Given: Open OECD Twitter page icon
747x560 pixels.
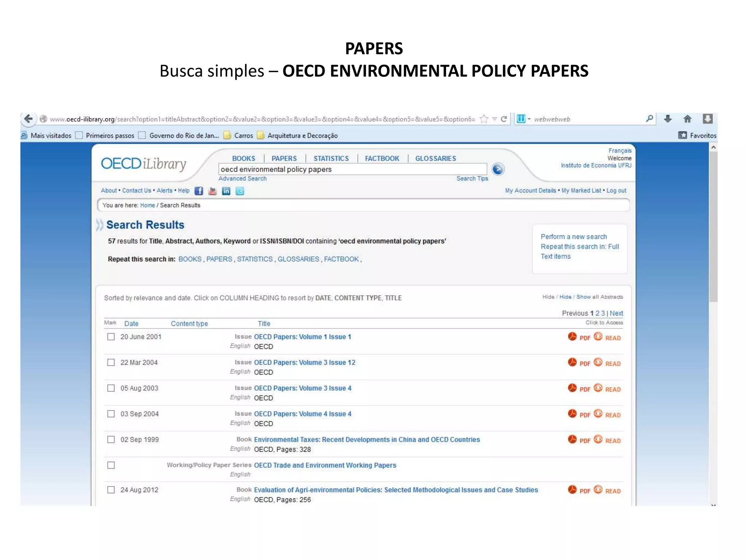Looking at the screenshot, I should 240,191.
